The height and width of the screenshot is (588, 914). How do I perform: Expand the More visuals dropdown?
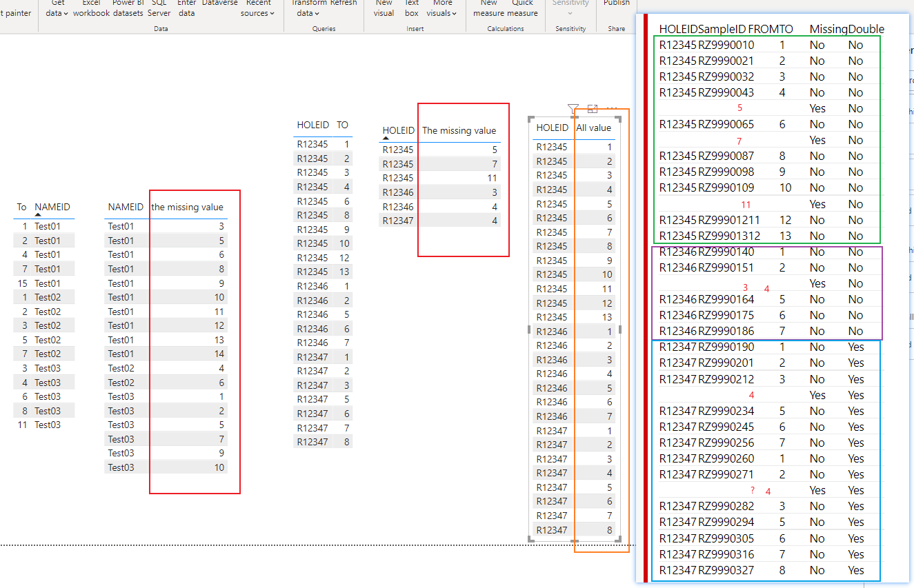coord(441,8)
